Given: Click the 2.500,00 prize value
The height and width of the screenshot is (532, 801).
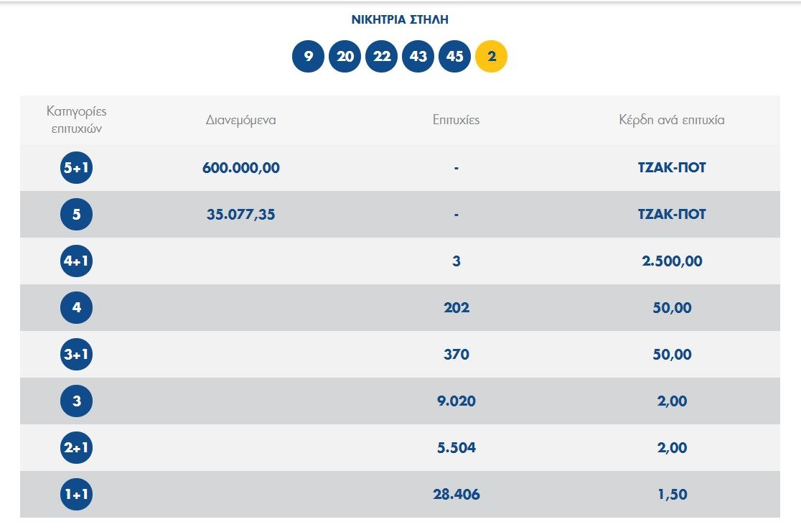Looking at the screenshot, I should pos(672,261).
